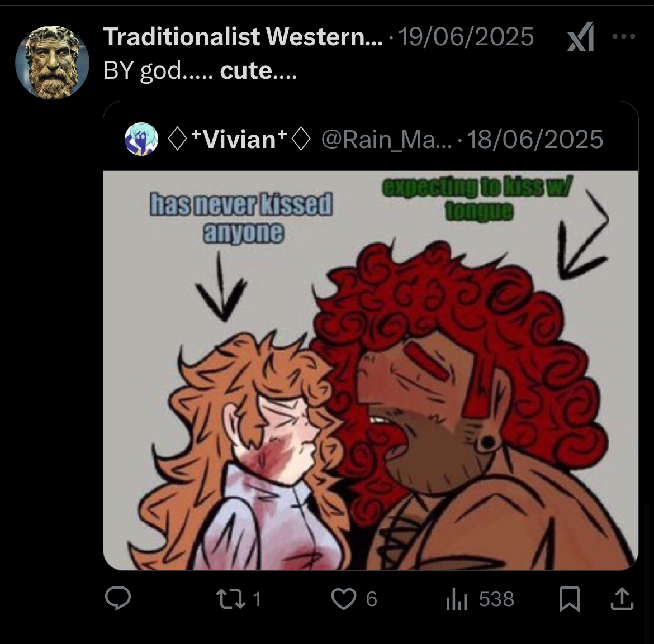Image resolution: width=654 pixels, height=644 pixels.
Task: Click the repost count 1
Action: click(257, 599)
